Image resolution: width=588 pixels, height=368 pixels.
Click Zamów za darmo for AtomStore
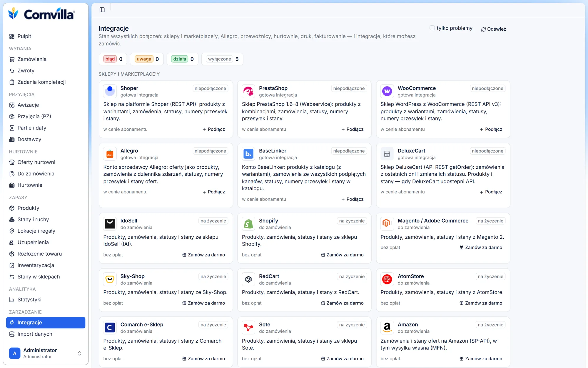pos(481,303)
